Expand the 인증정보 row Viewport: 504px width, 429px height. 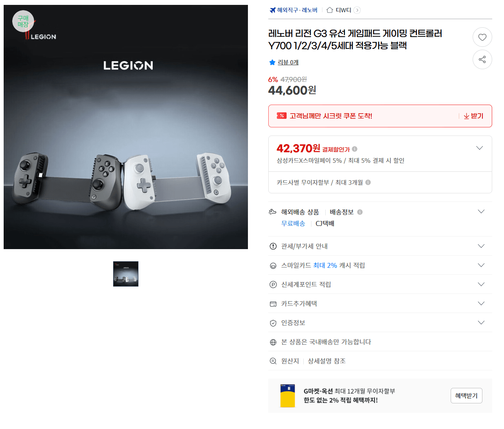pos(380,322)
